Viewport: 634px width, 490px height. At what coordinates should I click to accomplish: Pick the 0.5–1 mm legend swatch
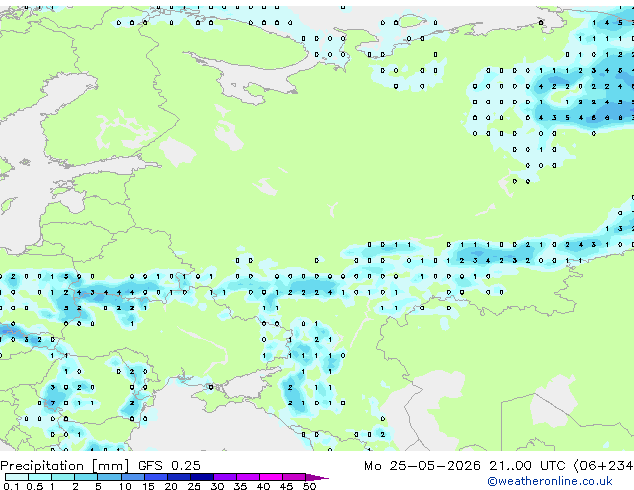click(x=40, y=477)
